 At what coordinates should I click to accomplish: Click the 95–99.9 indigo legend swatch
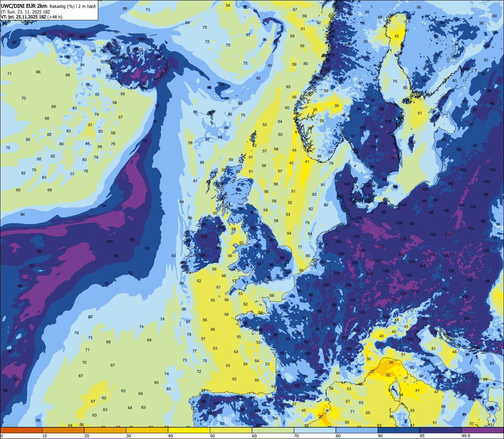click(x=441, y=430)
